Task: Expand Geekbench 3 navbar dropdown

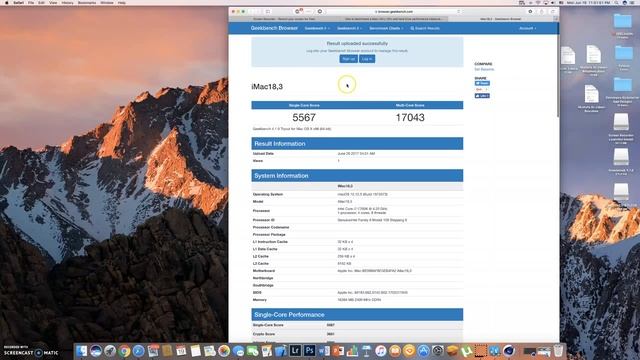Action: click(349, 28)
